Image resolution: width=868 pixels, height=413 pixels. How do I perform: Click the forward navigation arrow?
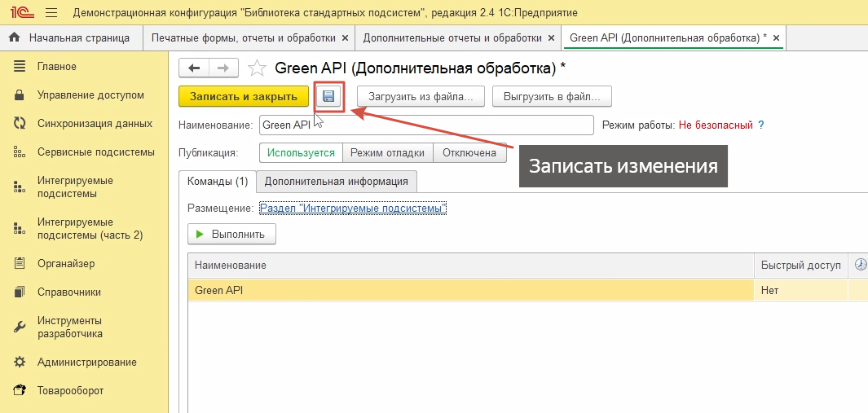click(224, 68)
